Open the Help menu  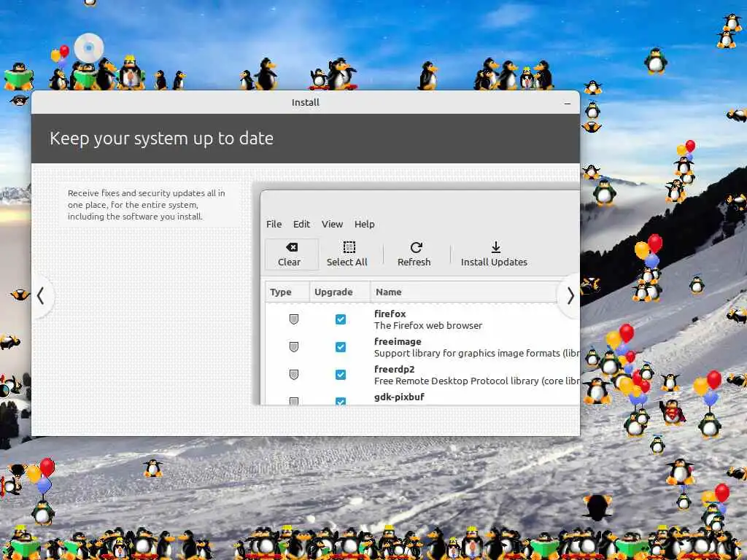pos(365,224)
